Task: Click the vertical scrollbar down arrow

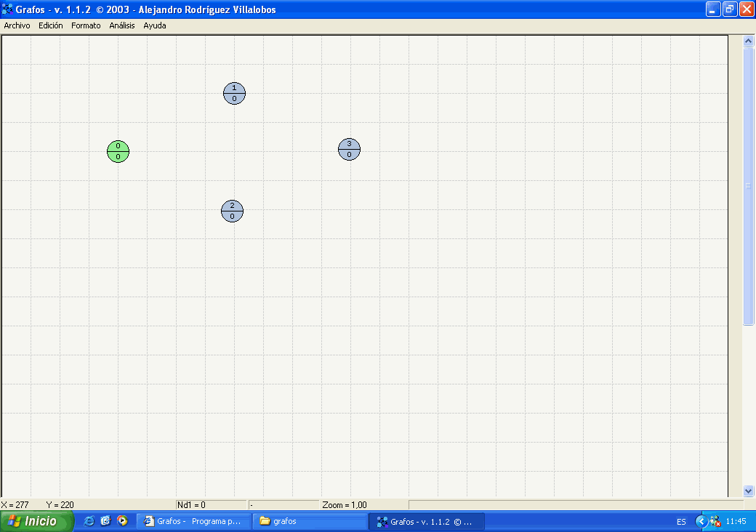Action: [749, 491]
